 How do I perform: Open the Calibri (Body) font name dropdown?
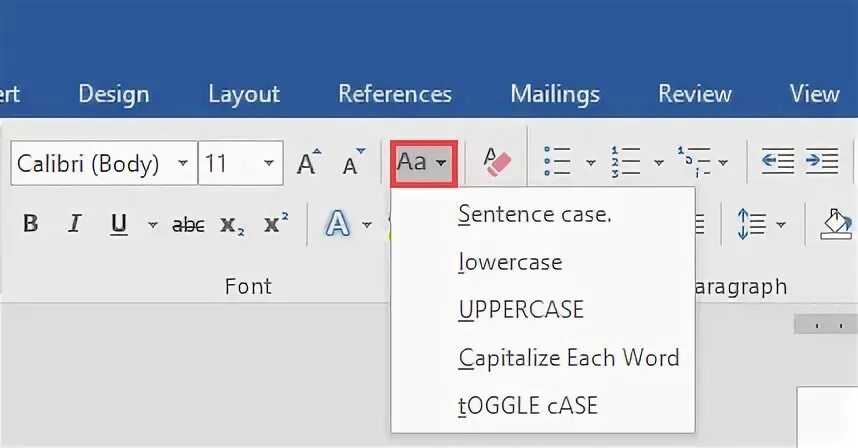click(x=182, y=163)
